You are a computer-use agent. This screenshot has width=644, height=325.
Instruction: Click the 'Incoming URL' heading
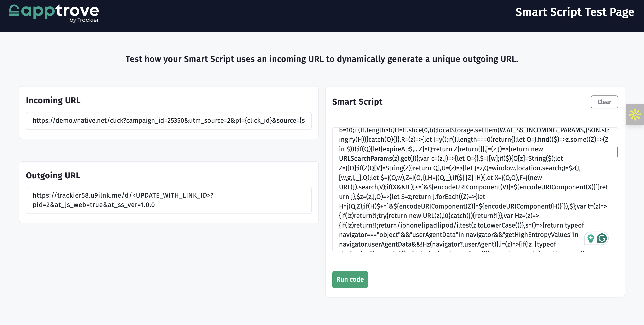tap(53, 100)
